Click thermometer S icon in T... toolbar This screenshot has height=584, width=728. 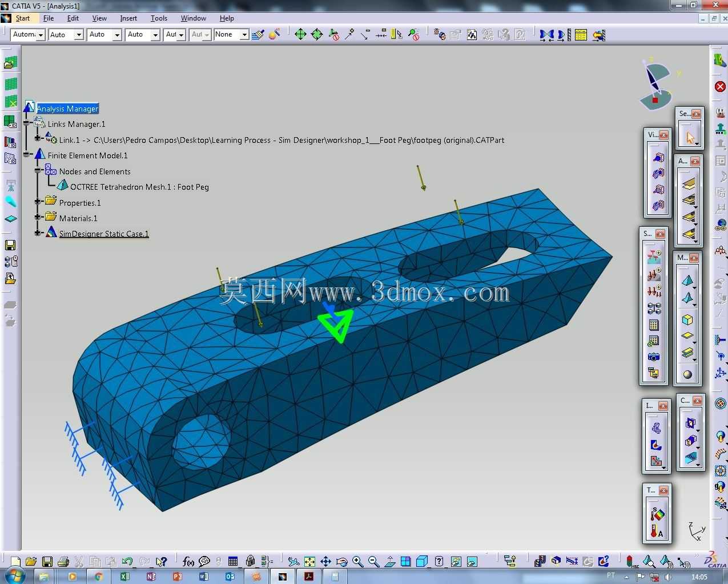point(657,514)
